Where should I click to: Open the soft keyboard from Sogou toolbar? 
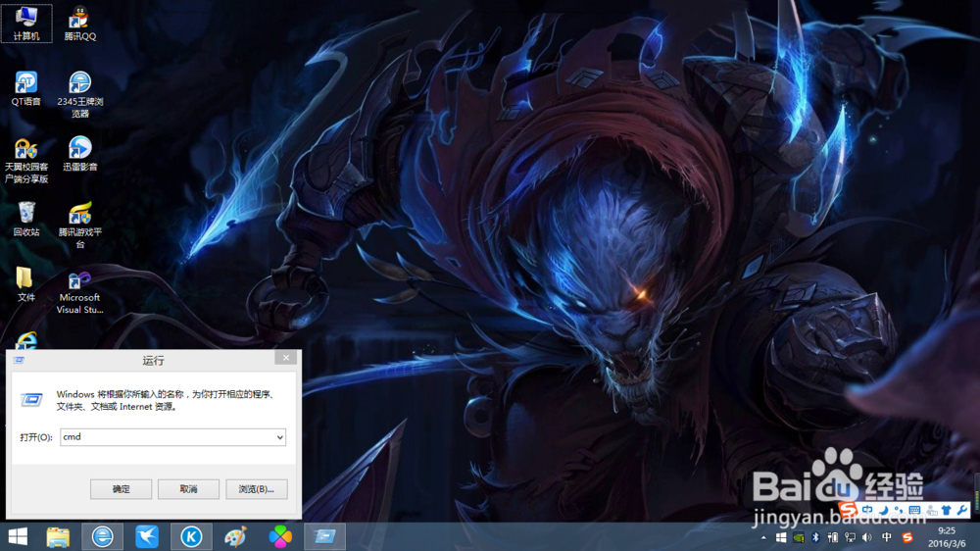pyautogui.click(x=914, y=511)
